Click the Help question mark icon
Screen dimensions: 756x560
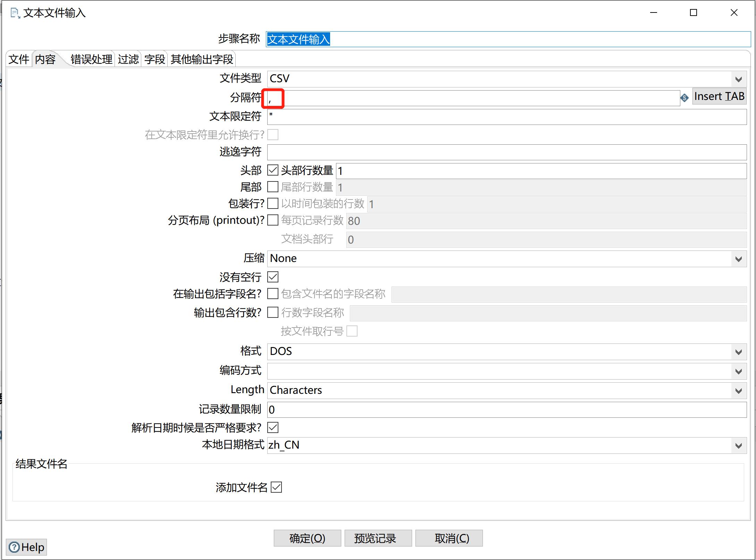click(14, 547)
